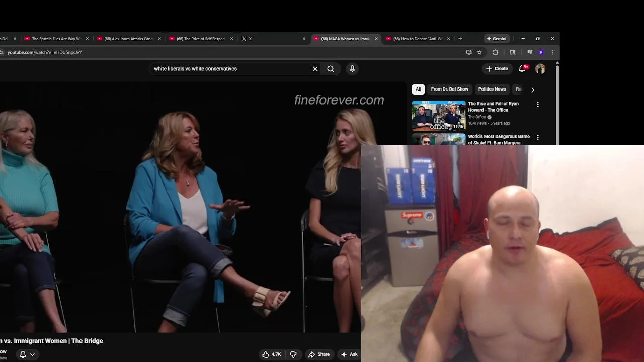Close The Price of Self Respect tab
This screenshot has height=362, width=644.
(232, 39)
